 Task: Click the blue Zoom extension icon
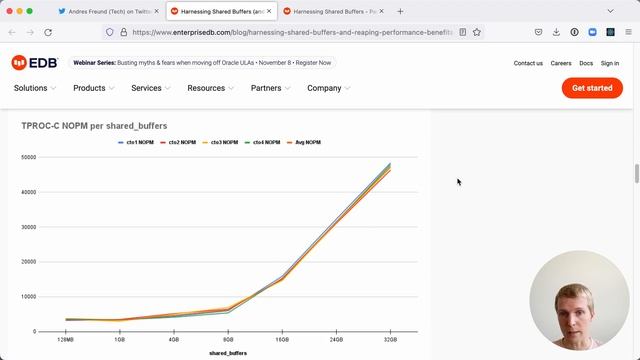592,32
